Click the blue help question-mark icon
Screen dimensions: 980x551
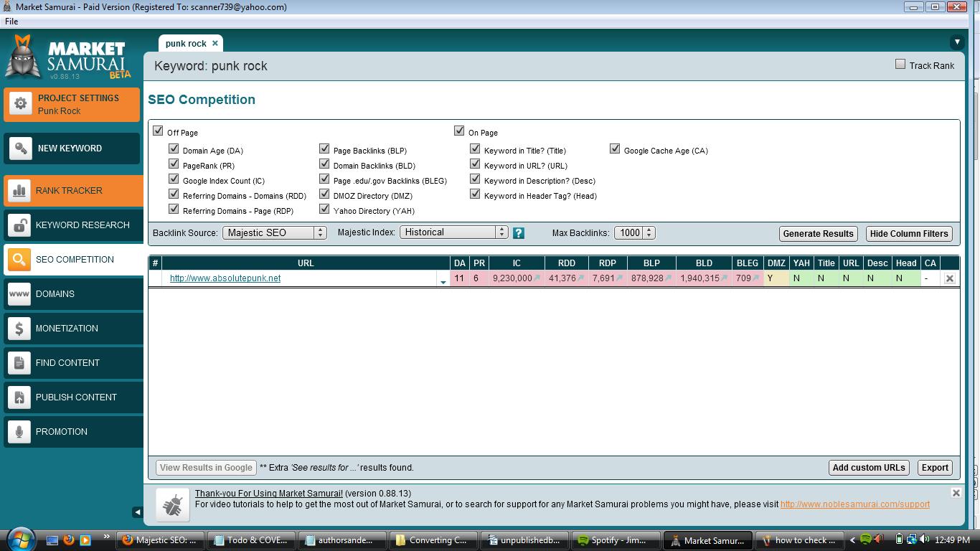[x=519, y=233]
